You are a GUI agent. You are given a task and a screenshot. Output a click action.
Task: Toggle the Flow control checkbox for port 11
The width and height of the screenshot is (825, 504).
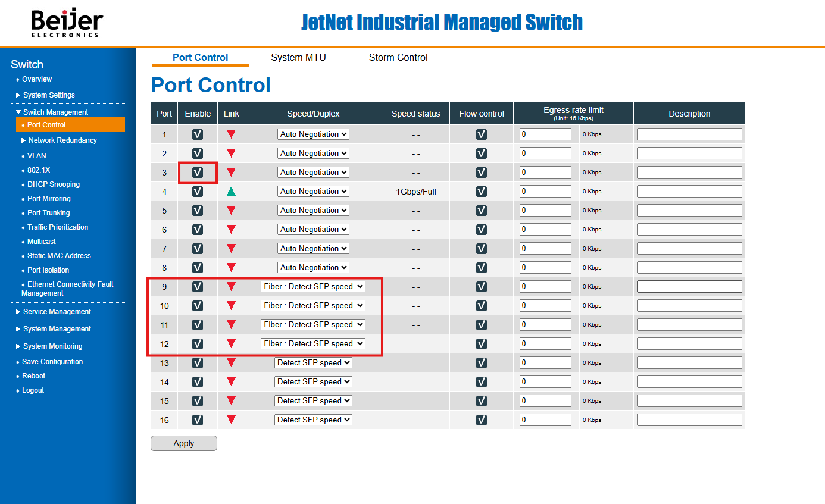pos(482,325)
